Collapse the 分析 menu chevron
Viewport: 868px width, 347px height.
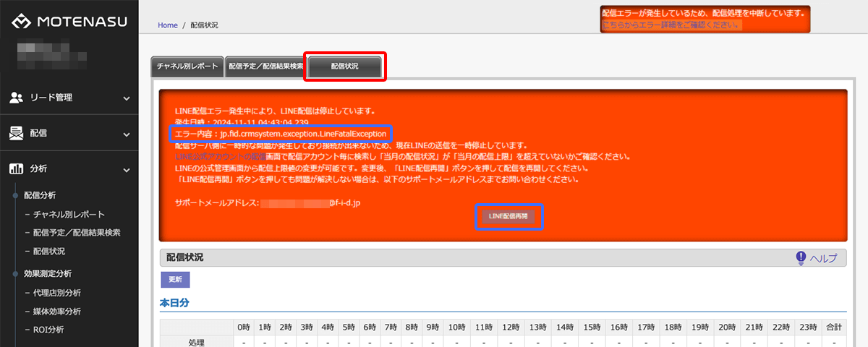[x=127, y=169]
